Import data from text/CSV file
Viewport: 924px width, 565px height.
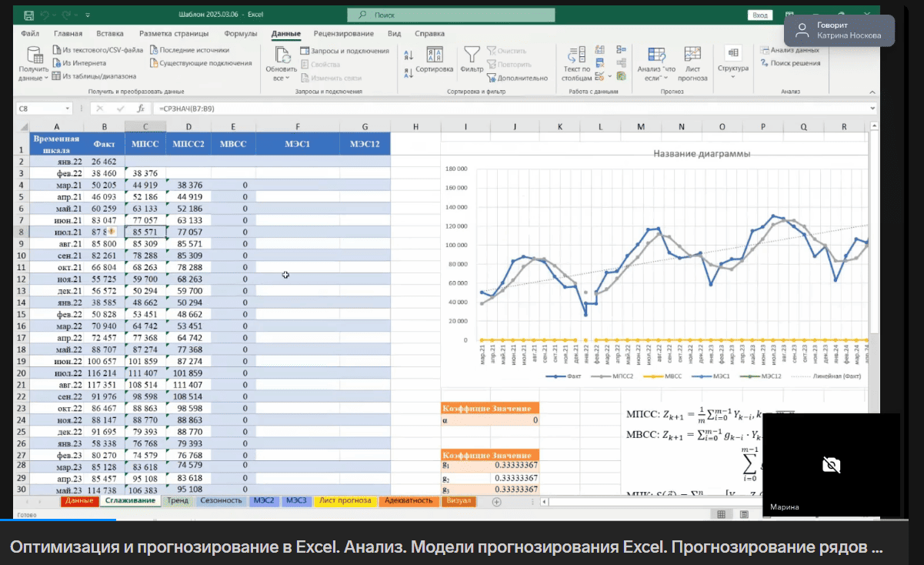click(98, 50)
